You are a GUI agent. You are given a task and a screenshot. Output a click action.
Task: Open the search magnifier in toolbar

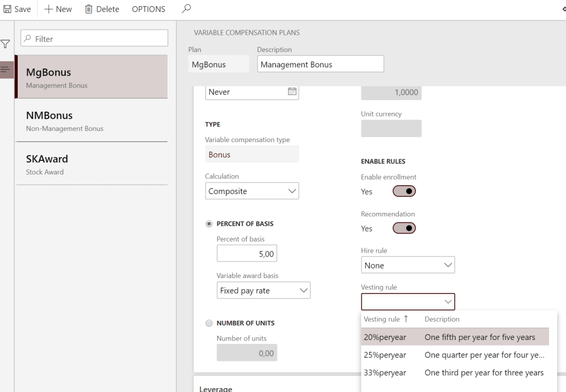186,8
